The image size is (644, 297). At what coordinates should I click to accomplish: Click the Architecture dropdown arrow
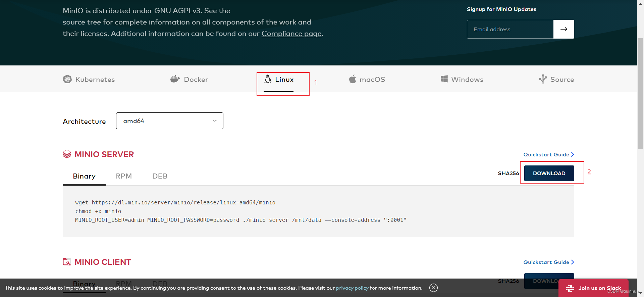pyautogui.click(x=215, y=121)
